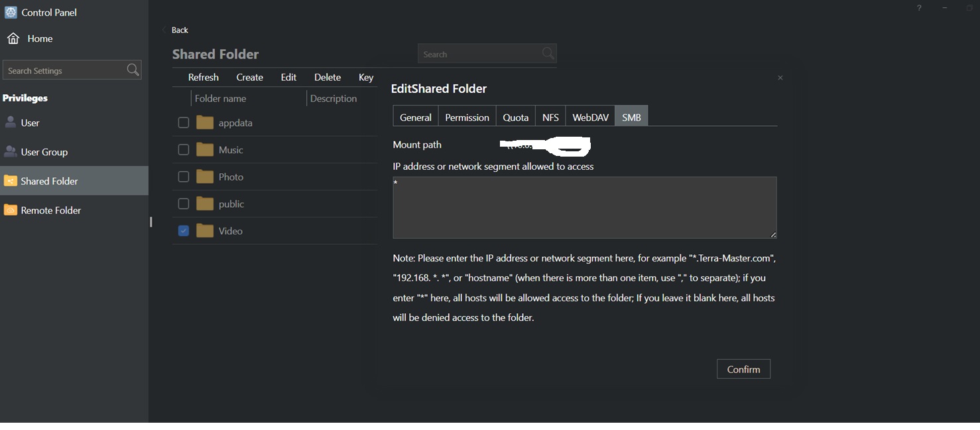This screenshot has height=430, width=980.
Task: Tick the Photo folder checkbox
Action: (x=184, y=177)
